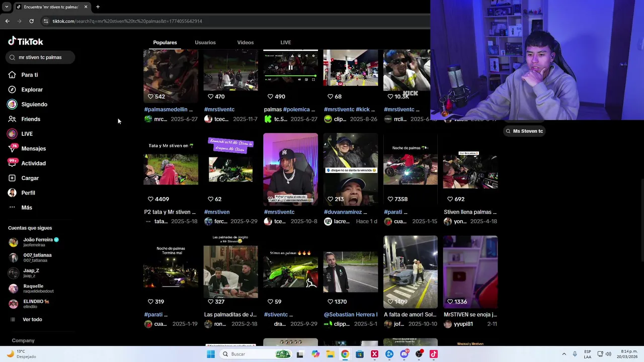Viewport: 644px width, 362px height.
Task: Switch to the Usuarios tab
Action: tap(205, 42)
